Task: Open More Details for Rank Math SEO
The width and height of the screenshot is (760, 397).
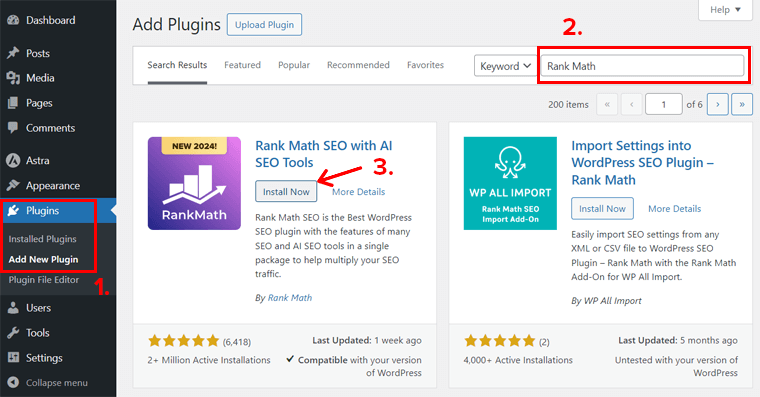Action: [359, 192]
